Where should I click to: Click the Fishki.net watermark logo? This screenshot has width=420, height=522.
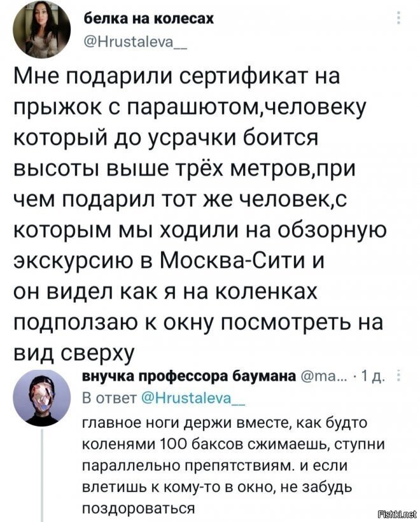pyautogui.click(x=399, y=514)
